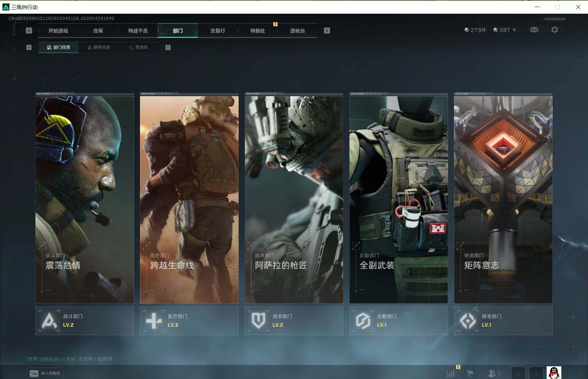
Task: Select the 部门 tab
Action: coord(178,31)
